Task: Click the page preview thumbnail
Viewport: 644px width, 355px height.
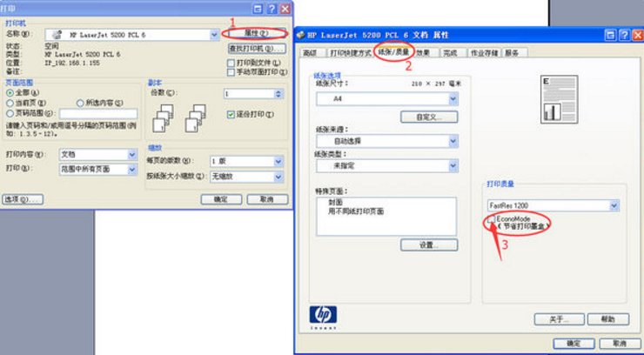Action: (559, 99)
